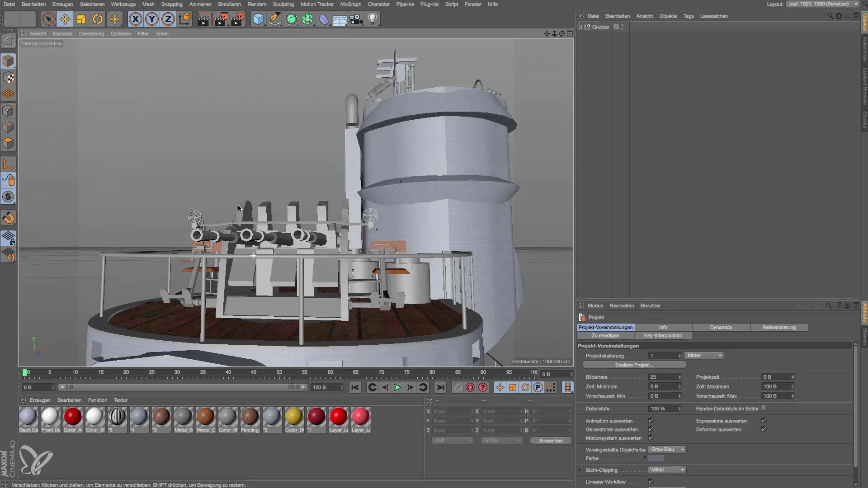
Task: Select the Move tool in top toolbar
Action: (65, 19)
